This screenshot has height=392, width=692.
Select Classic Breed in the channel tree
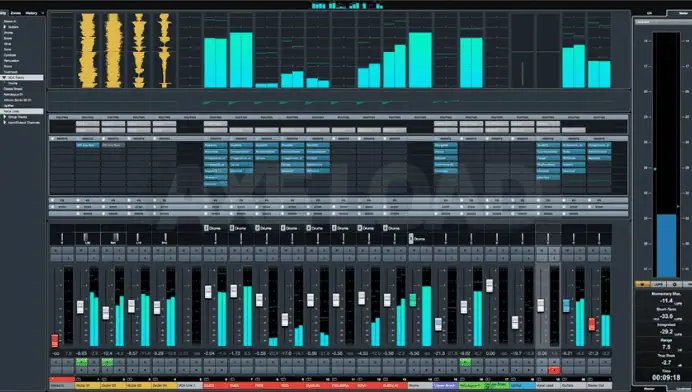tap(13, 89)
